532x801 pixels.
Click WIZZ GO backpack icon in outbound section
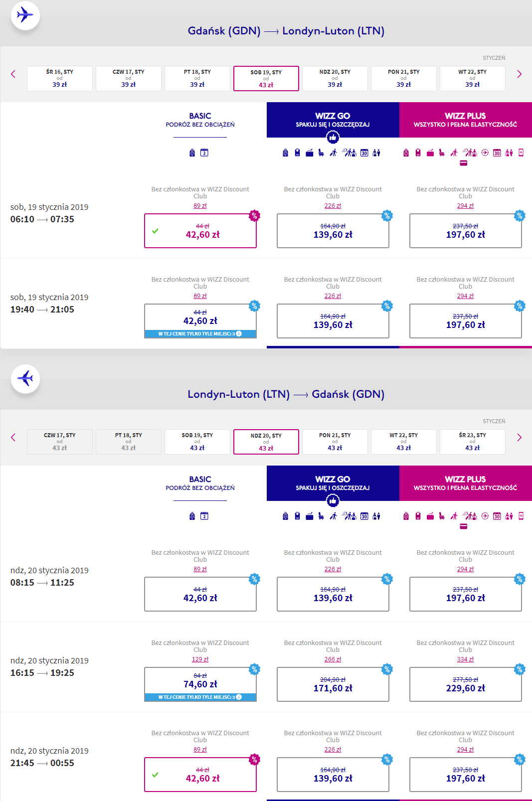285,153
